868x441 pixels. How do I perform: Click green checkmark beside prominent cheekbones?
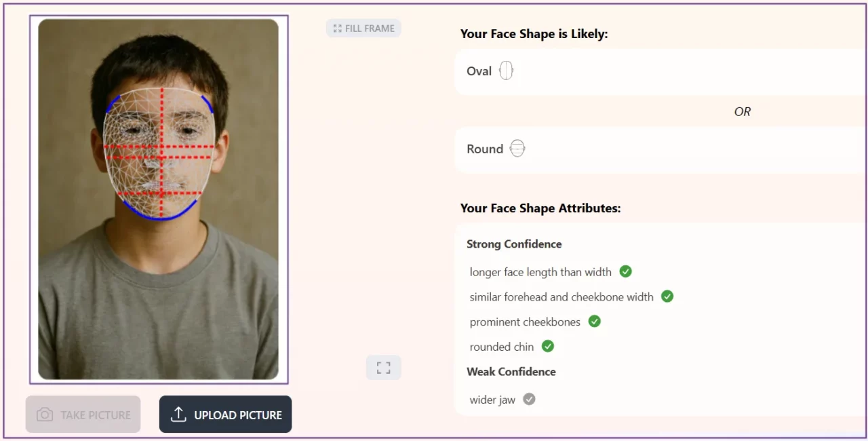click(x=594, y=322)
